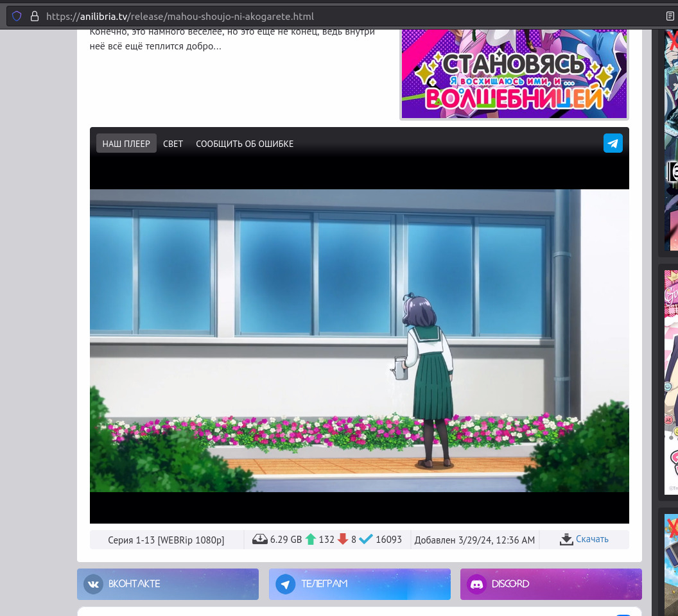Open reader view from the address bar icon
Screen dimensions: 678x616
(671, 16)
